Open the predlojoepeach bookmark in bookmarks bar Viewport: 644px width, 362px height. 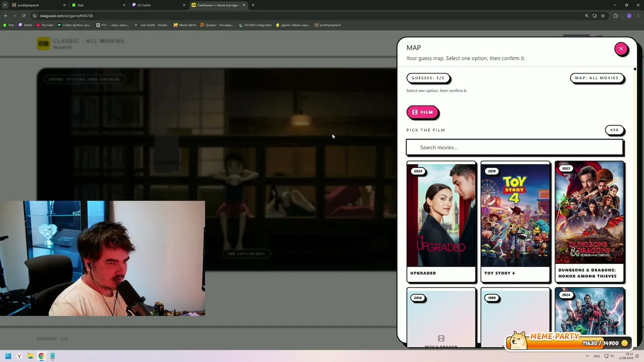pyautogui.click(x=328, y=25)
